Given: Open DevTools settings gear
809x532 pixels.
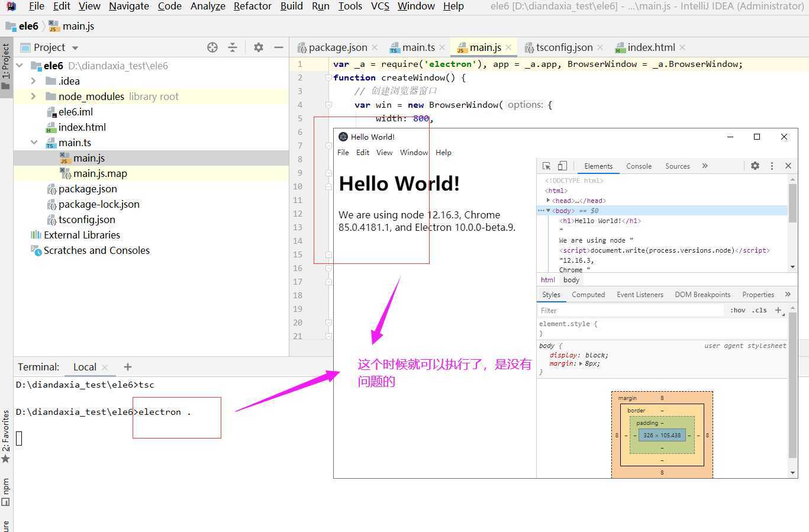Looking at the screenshot, I should 755,166.
